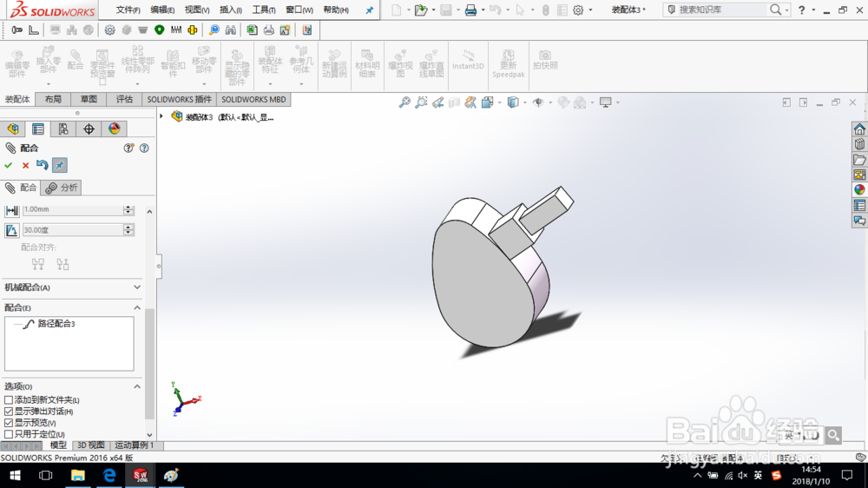
Task: Open the 视图(V) menu
Action: pos(197,10)
